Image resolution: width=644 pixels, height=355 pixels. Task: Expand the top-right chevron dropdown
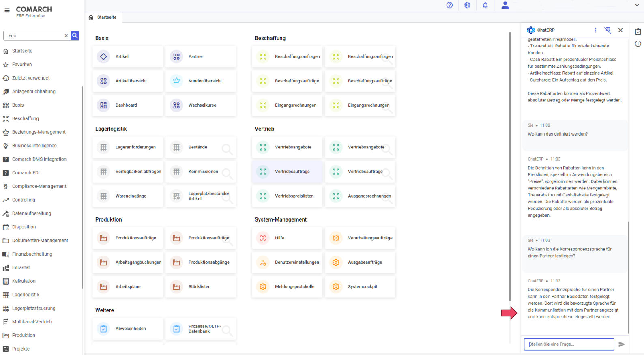(x=637, y=5)
